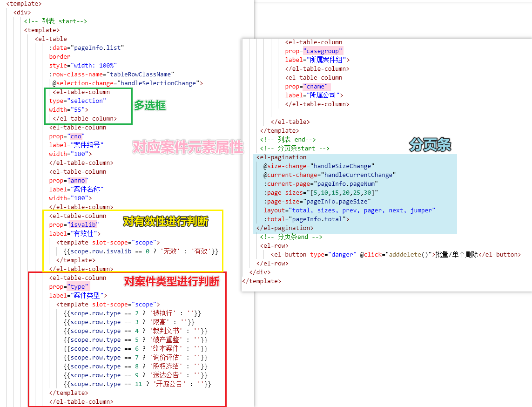Click the prop="casegroup" code line
532x407 pixels.
tap(314, 51)
